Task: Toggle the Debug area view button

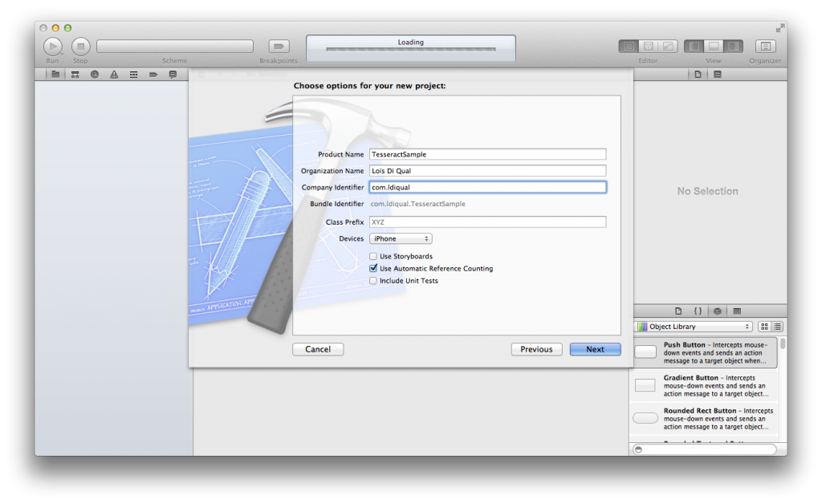Action: [x=714, y=47]
